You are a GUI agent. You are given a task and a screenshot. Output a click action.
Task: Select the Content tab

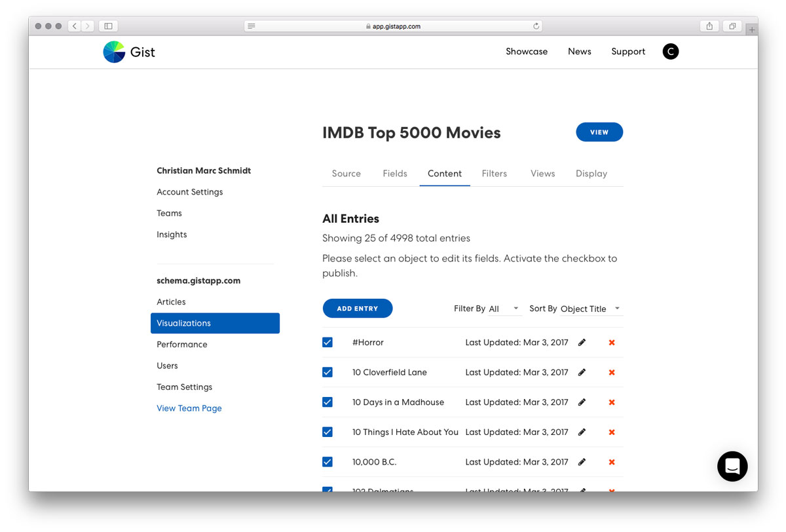pos(445,174)
